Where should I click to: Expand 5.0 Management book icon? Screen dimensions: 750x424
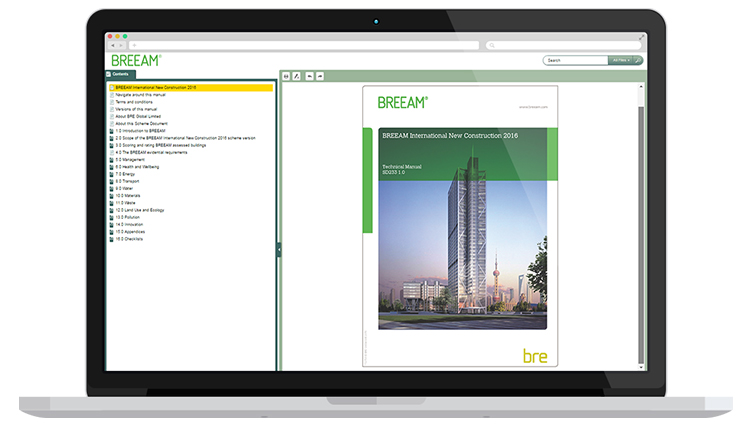[112, 159]
